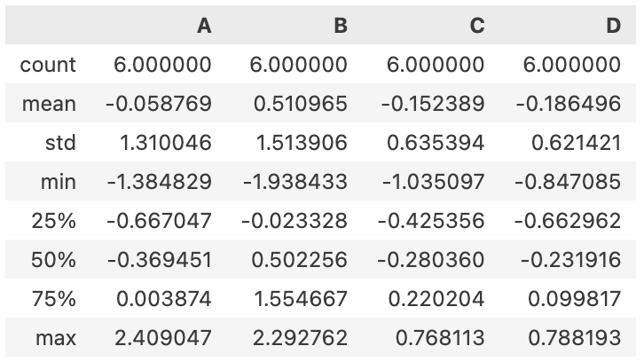Click min value -1.035097 in column C
This screenshot has height=362, width=644.
coord(433,182)
